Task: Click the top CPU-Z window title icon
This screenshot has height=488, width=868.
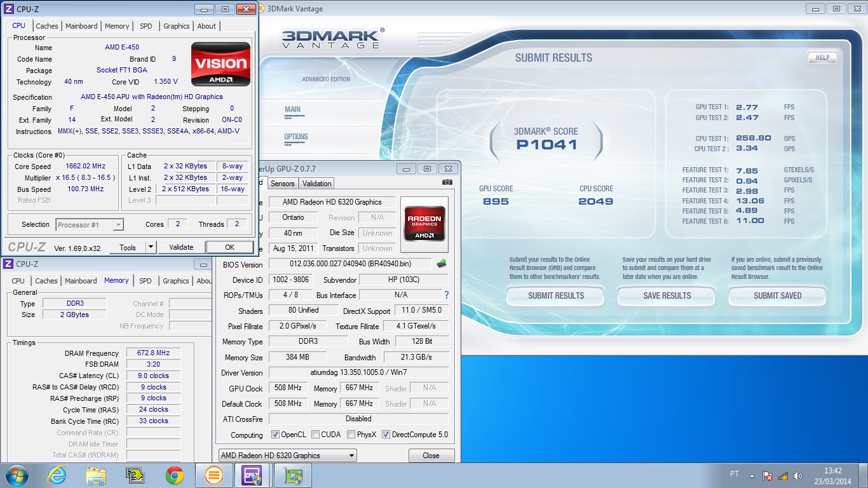Action: coord(9,9)
